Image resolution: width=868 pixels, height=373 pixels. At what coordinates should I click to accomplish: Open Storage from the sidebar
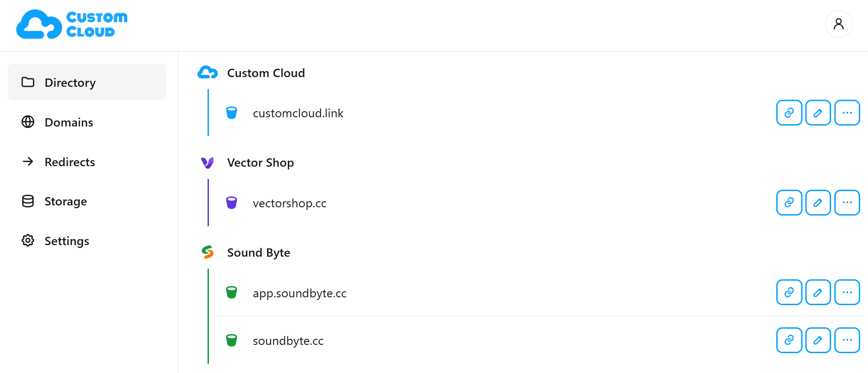[87, 201]
